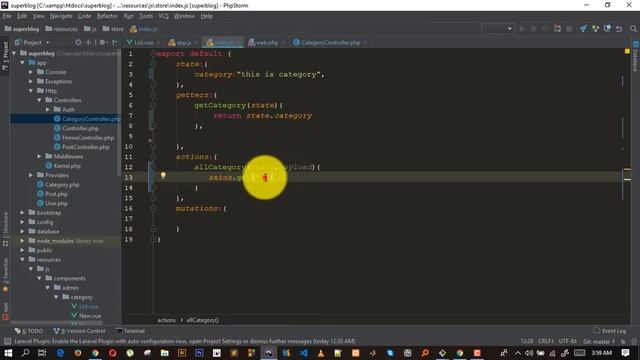Screen dimensions: 640x360
Task: Expand the Console folder
Action: [31, 72]
